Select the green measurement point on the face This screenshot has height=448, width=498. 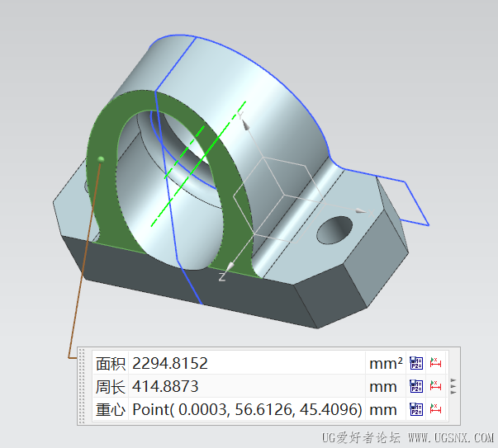click(101, 159)
